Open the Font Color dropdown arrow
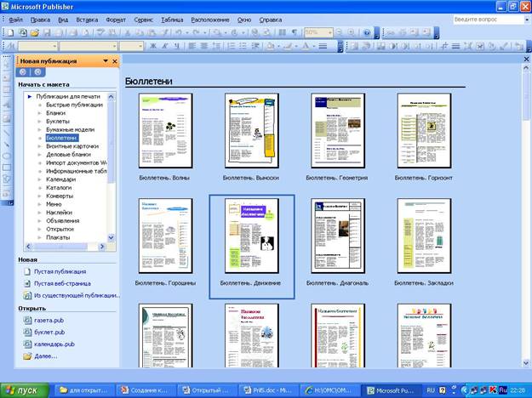The width and height of the screenshot is (532, 398). (x=314, y=46)
